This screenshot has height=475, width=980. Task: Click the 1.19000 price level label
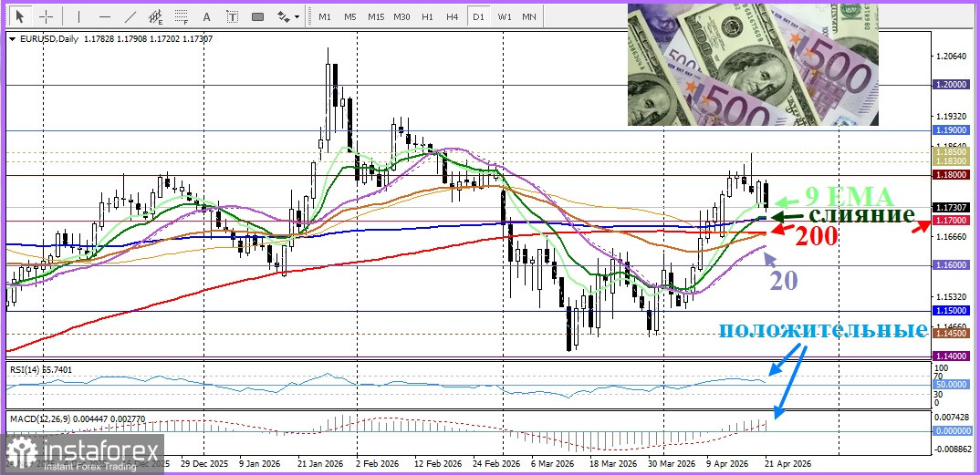pos(952,130)
